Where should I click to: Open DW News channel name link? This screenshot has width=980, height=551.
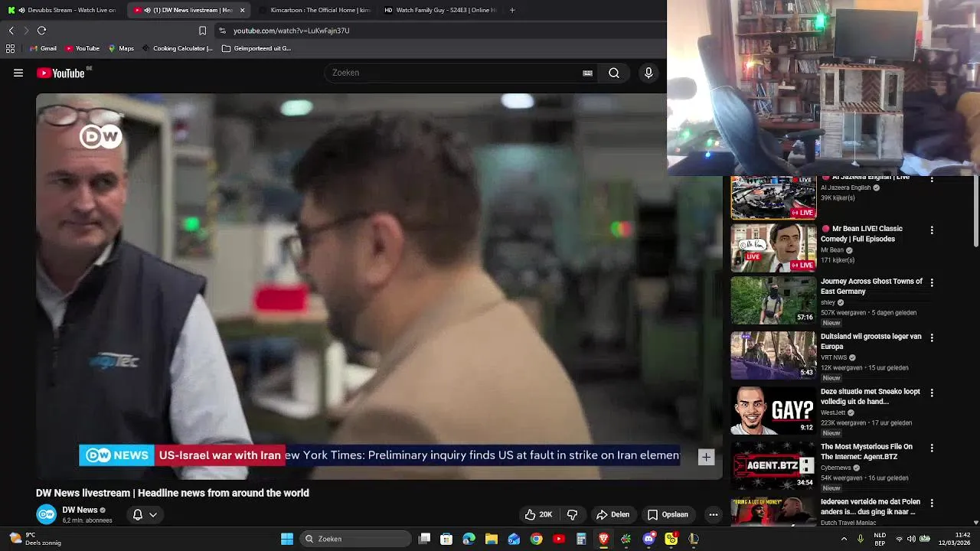(x=80, y=510)
